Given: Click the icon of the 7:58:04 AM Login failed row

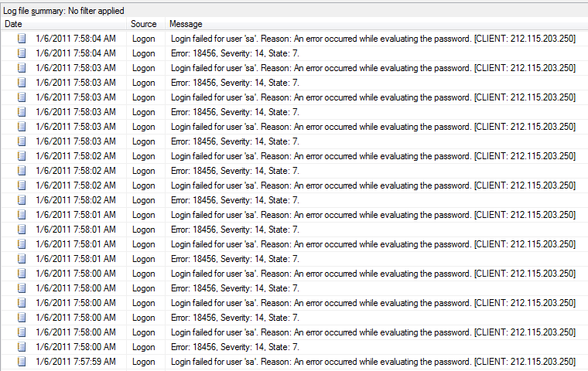Looking at the screenshot, I should pos(22,39).
